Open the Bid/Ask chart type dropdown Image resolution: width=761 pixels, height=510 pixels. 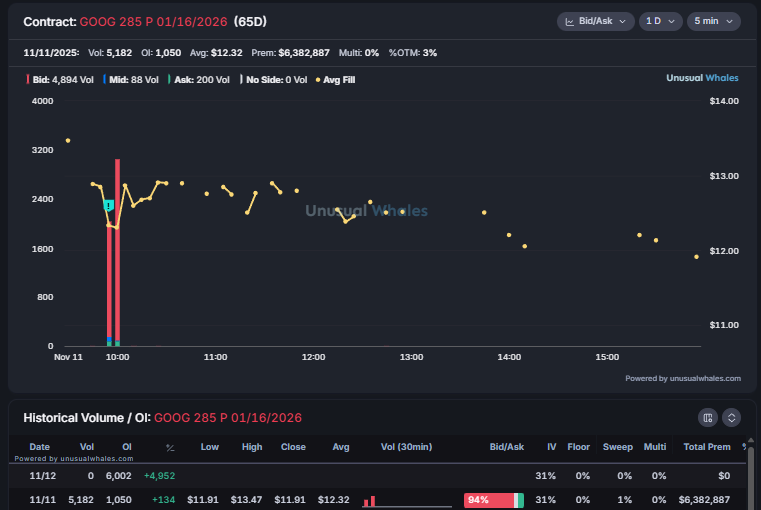tap(596, 21)
